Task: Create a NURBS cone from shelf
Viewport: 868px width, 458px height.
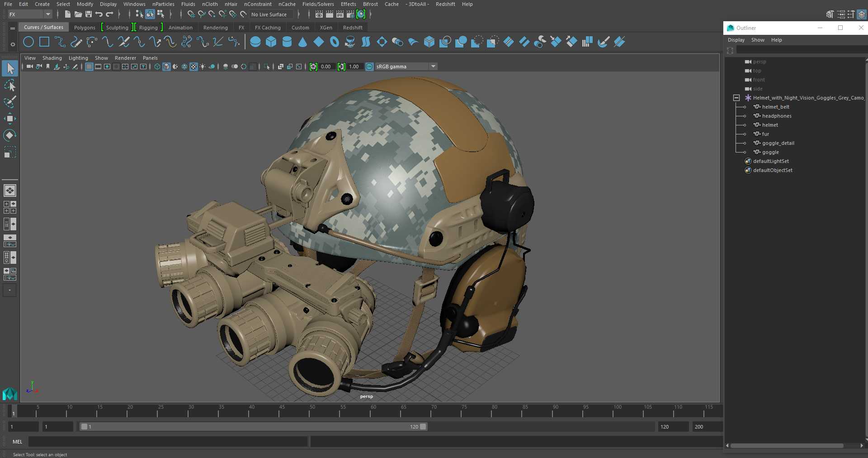Action: [303, 42]
